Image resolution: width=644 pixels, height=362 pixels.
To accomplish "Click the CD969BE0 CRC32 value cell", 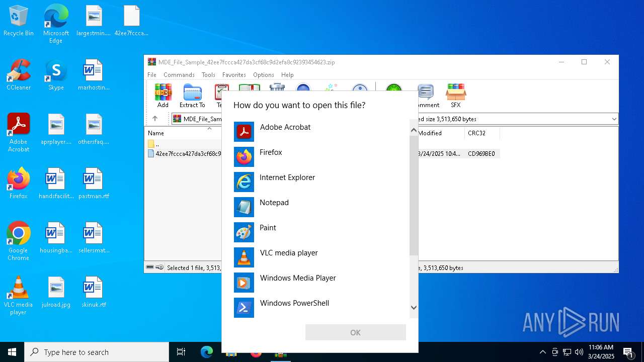I will coord(481,154).
